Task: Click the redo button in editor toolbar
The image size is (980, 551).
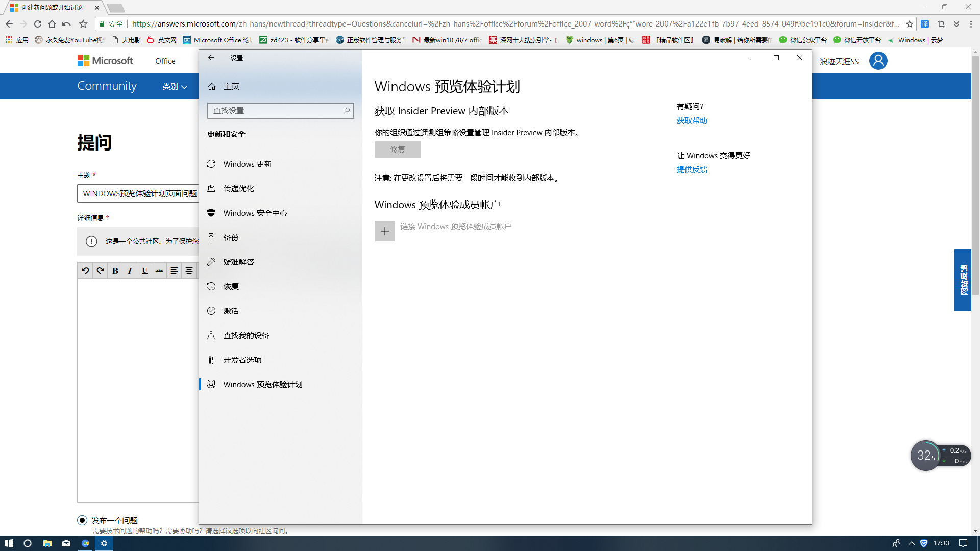Action: [101, 271]
